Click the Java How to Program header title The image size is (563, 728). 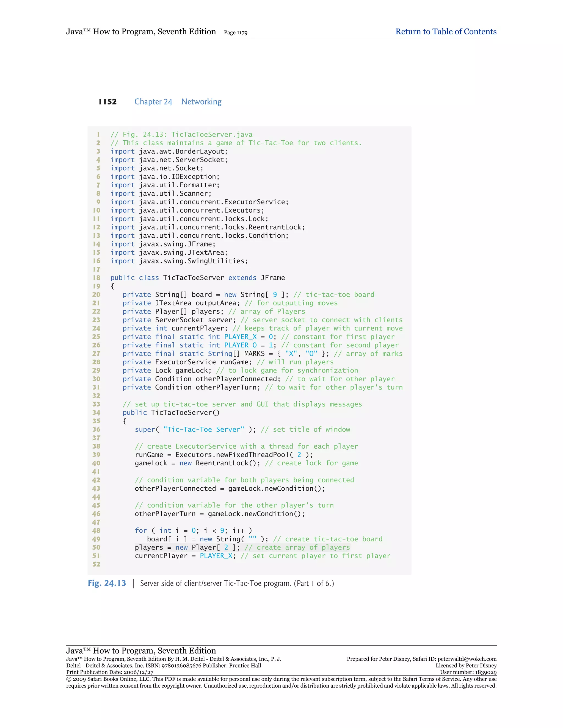tap(141, 32)
